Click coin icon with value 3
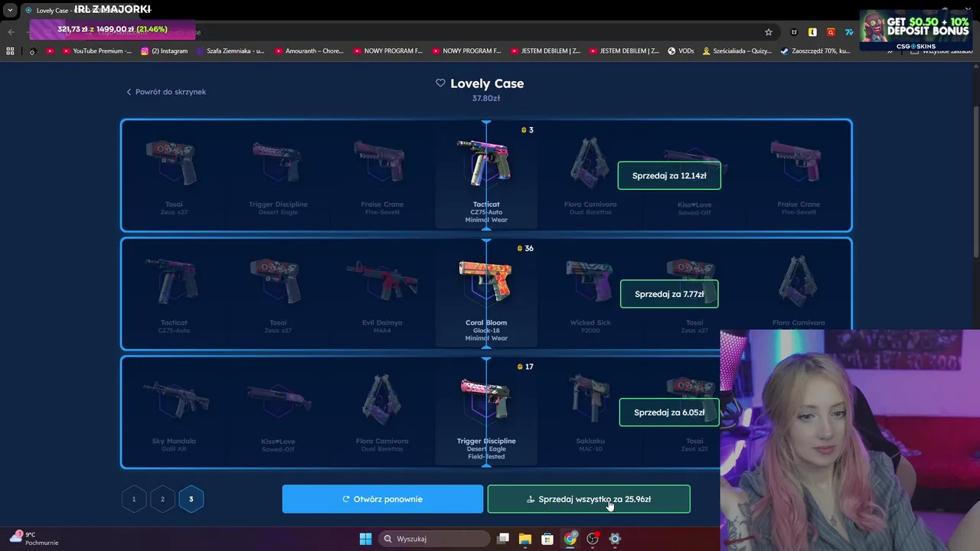Screen dimensions: 980x551 pyautogui.click(x=524, y=130)
